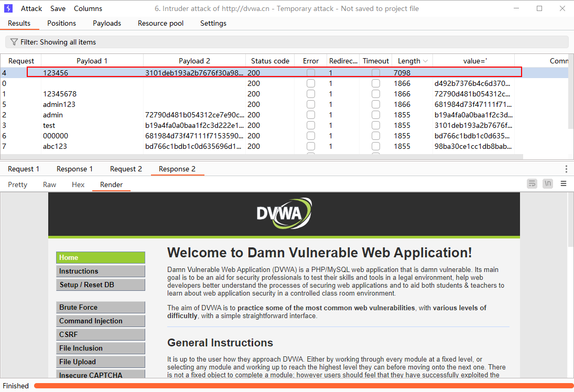Open the Columns menu
This screenshot has width=574, height=392.
88,8
